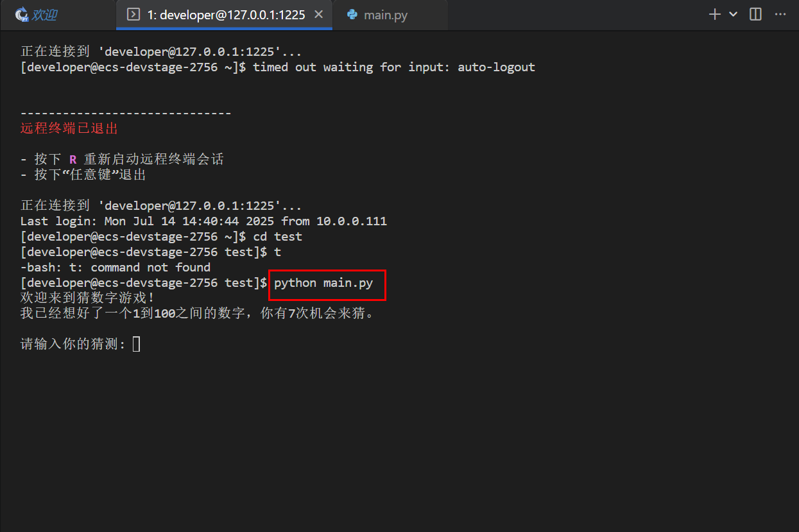Click the Python file icon on main.py tab
The height and width of the screenshot is (532, 799).
[x=352, y=15]
